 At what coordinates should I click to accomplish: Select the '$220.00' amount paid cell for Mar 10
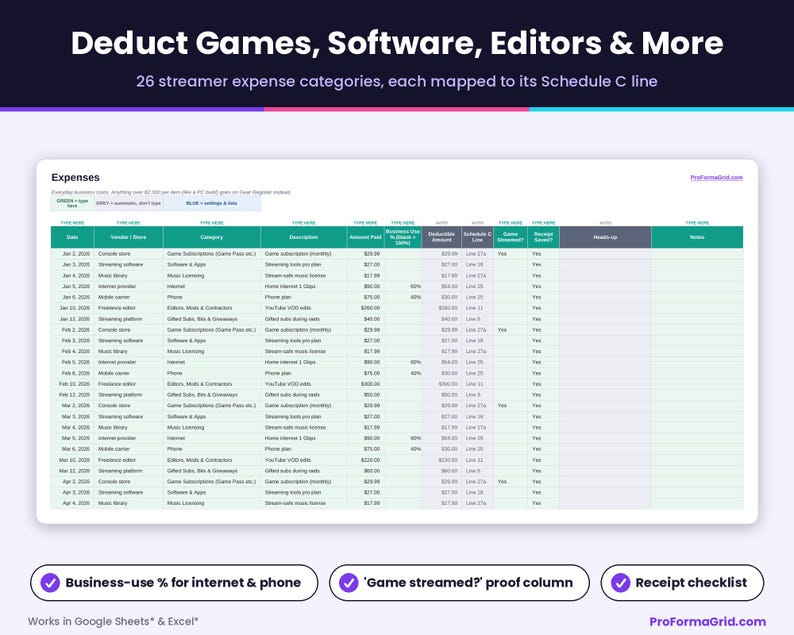coord(365,460)
